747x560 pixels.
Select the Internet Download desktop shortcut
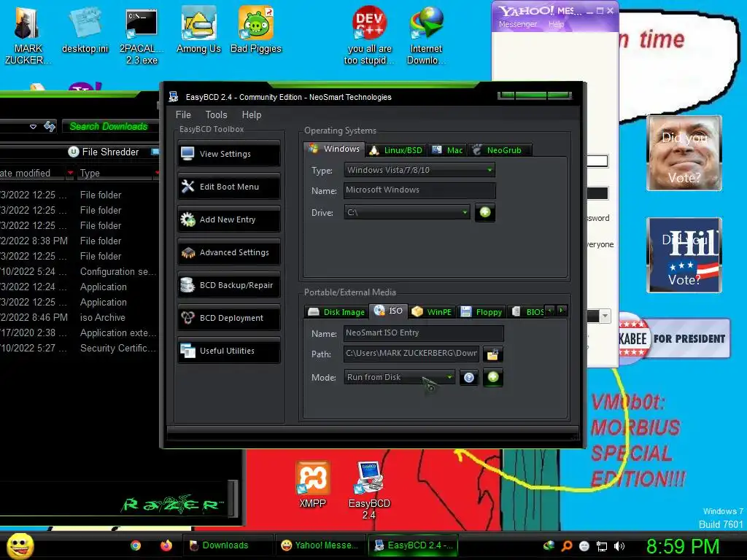(x=426, y=36)
